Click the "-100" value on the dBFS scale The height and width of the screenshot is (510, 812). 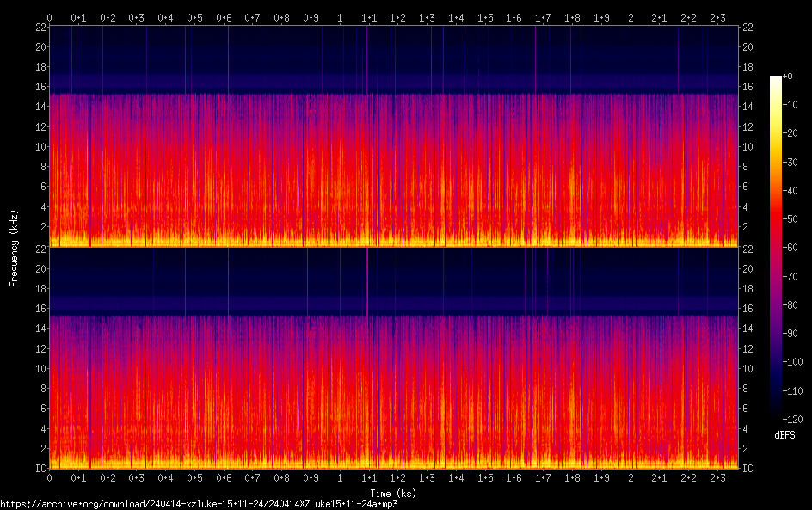[x=793, y=362]
